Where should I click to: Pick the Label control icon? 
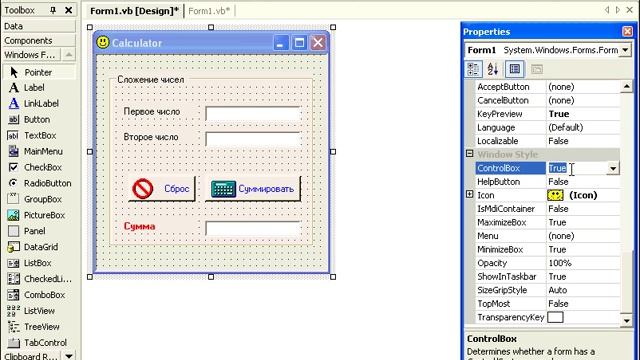(13, 88)
